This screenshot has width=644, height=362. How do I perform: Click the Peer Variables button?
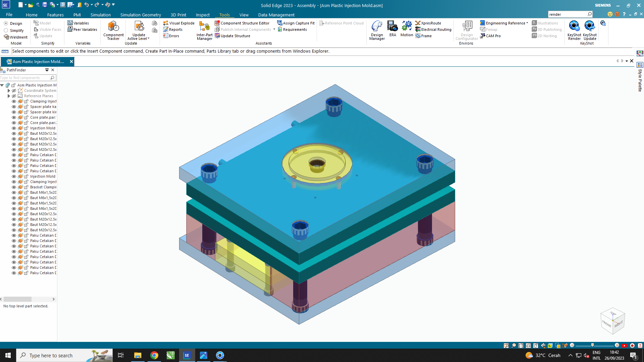(82, 29)
